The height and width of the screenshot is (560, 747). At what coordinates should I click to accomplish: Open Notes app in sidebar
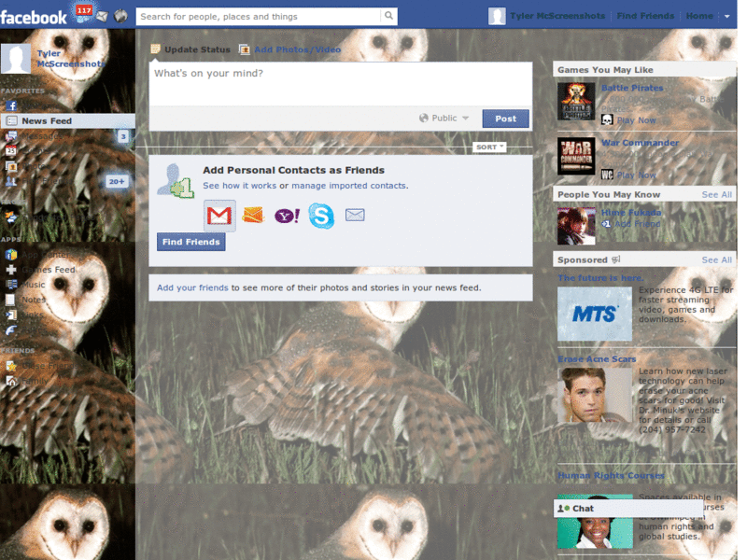[26, 300]
